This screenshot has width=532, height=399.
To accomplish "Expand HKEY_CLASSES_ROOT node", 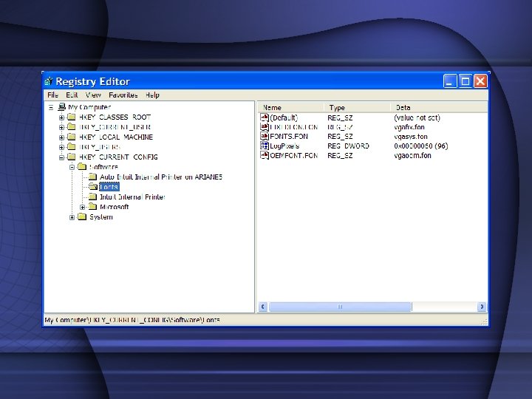I will coord(61,117).
